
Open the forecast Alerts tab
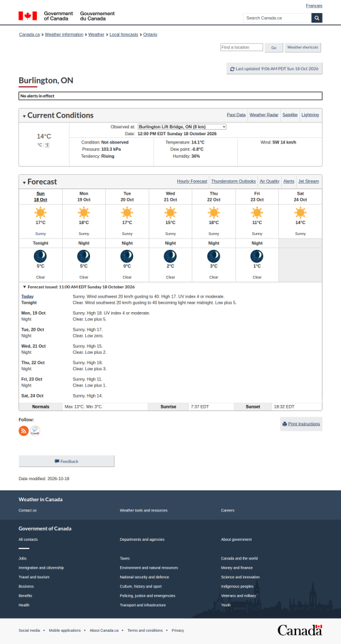289,181
